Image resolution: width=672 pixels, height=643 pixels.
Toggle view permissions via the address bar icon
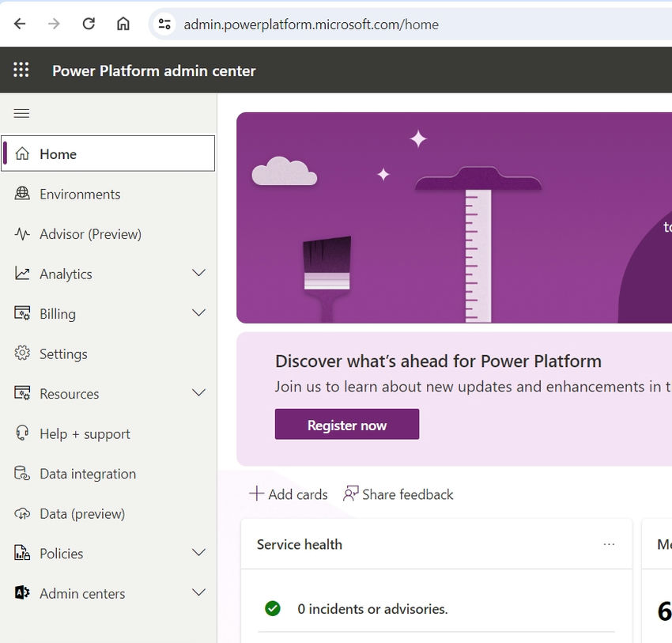click(x=164, y=24)
